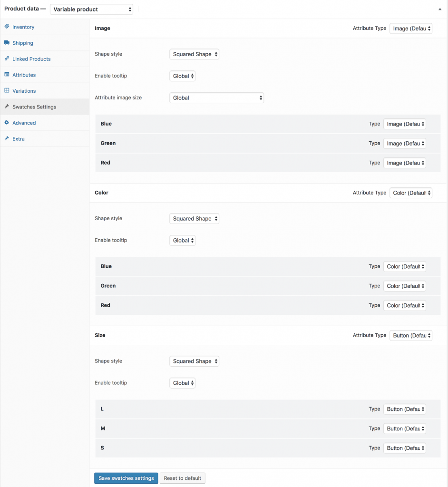Collapse the Product data panel
The width and height of the screenshot is (448, 487).
440,9
